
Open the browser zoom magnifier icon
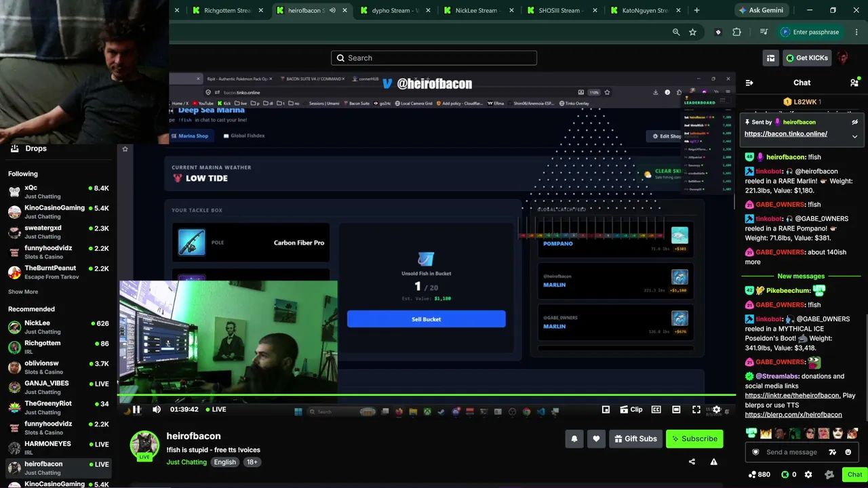pyautogui.click(x=676, y=32)
